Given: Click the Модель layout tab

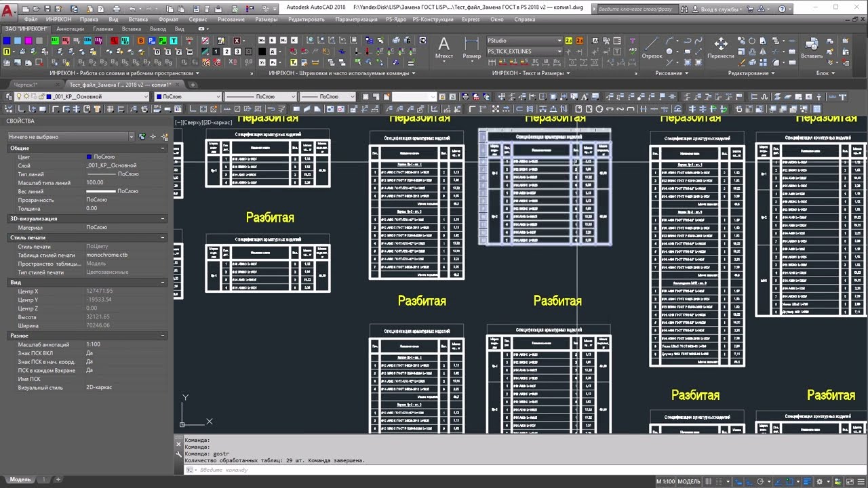Looking at the screenshot, I should coord(20,479).
